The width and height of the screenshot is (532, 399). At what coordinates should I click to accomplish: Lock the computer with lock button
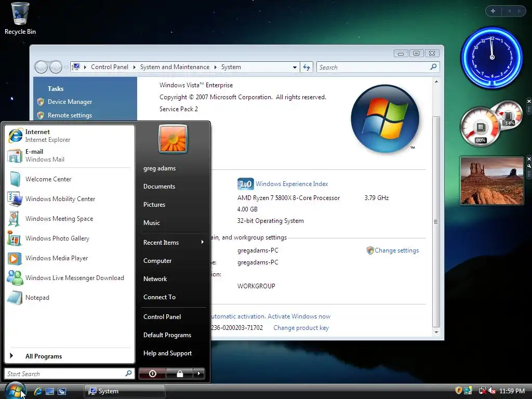point(179,374)
